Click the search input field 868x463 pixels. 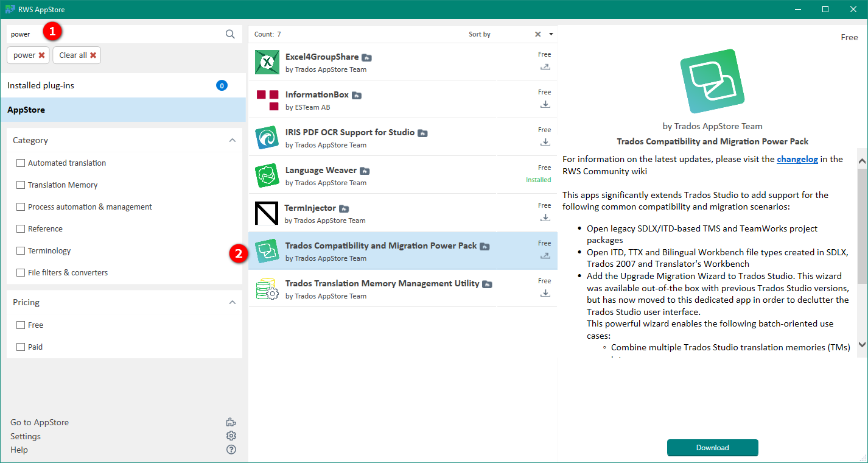[116, 34]
